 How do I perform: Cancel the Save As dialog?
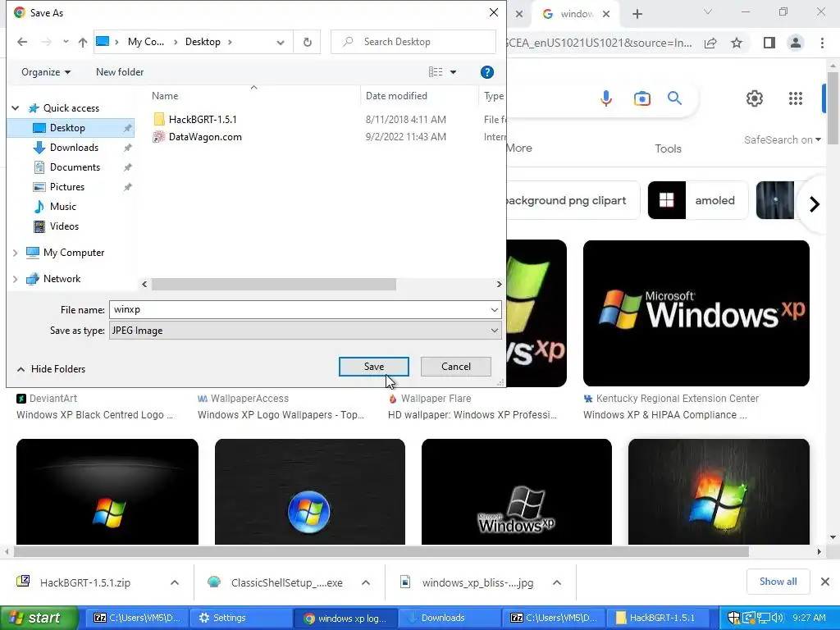[456, 367]
